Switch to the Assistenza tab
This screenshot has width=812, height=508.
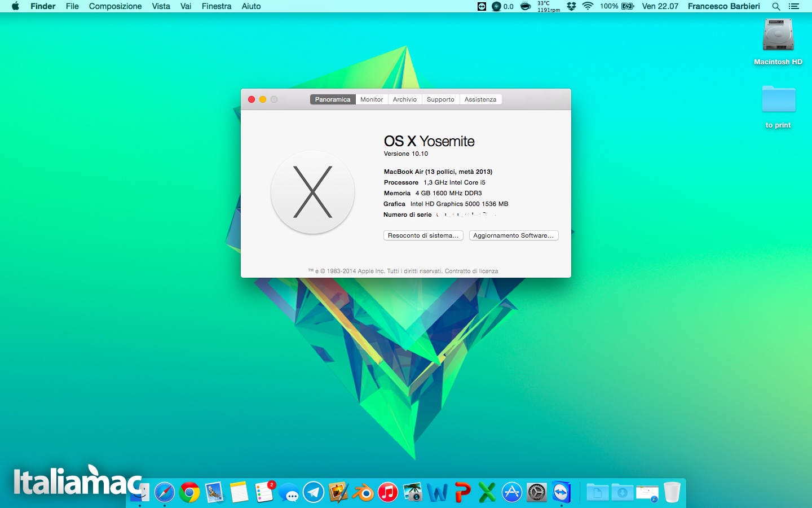(x=480, y=99)
